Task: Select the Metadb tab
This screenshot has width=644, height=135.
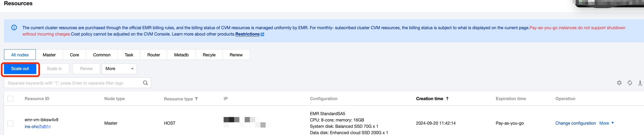Action: (181, 55)
